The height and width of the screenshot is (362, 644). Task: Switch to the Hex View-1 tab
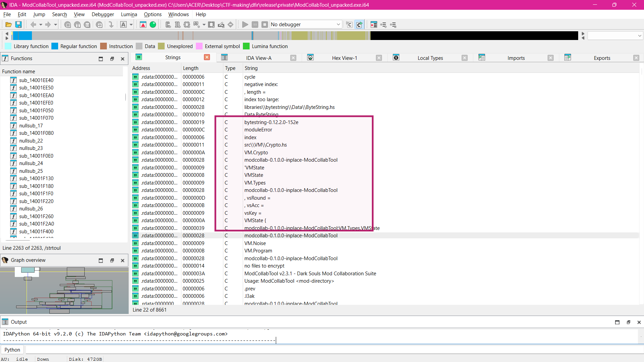click(x=344, y=58)
